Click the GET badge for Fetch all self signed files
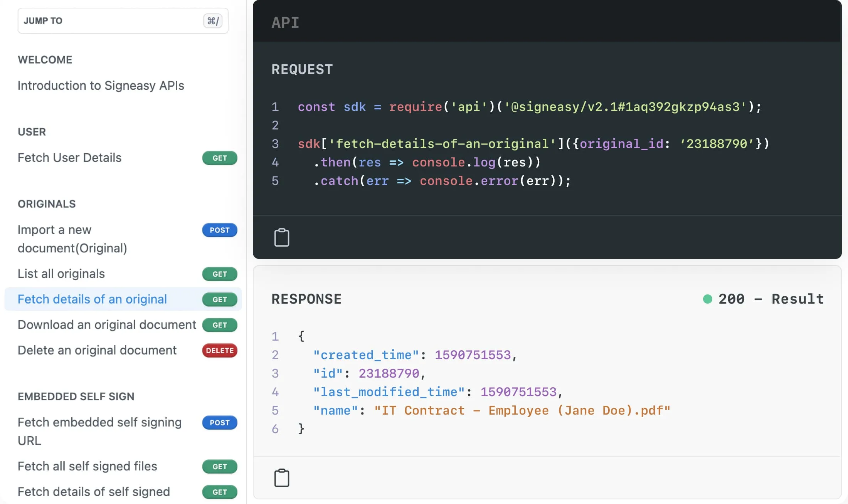 tap(219, 466)
